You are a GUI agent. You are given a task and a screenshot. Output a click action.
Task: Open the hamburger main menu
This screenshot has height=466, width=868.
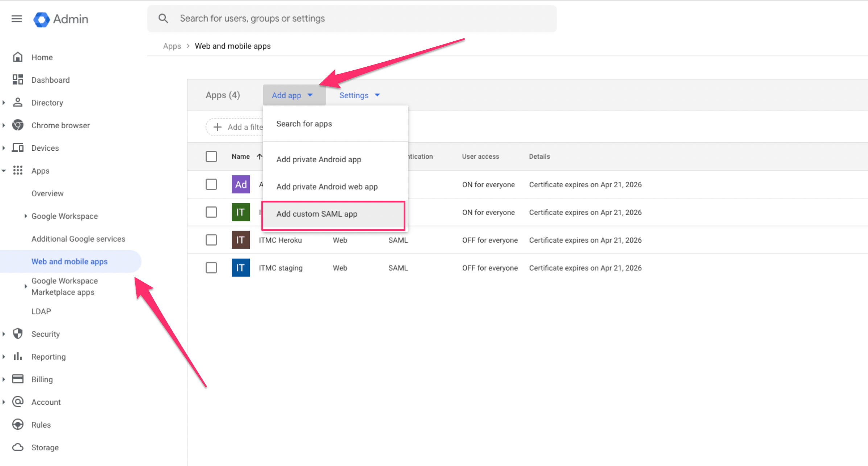pos(17,18)
